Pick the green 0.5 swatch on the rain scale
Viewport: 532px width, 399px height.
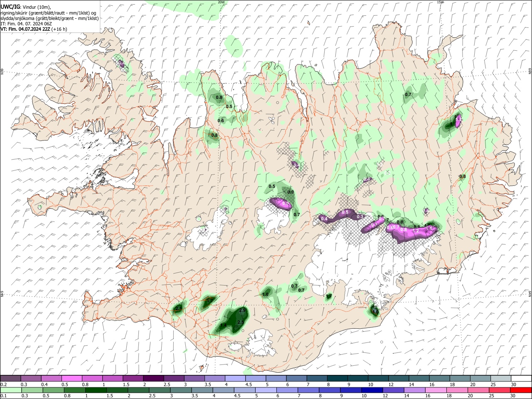[x=53, y=390]
